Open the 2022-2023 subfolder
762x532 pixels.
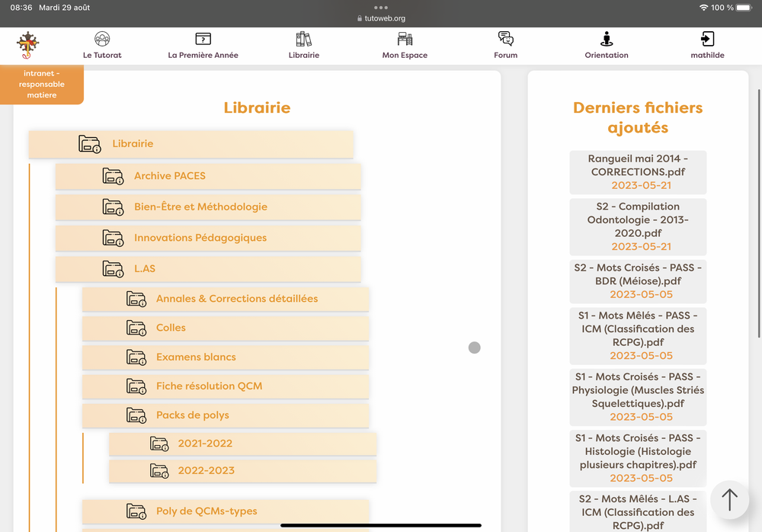[x=206, y=470]
